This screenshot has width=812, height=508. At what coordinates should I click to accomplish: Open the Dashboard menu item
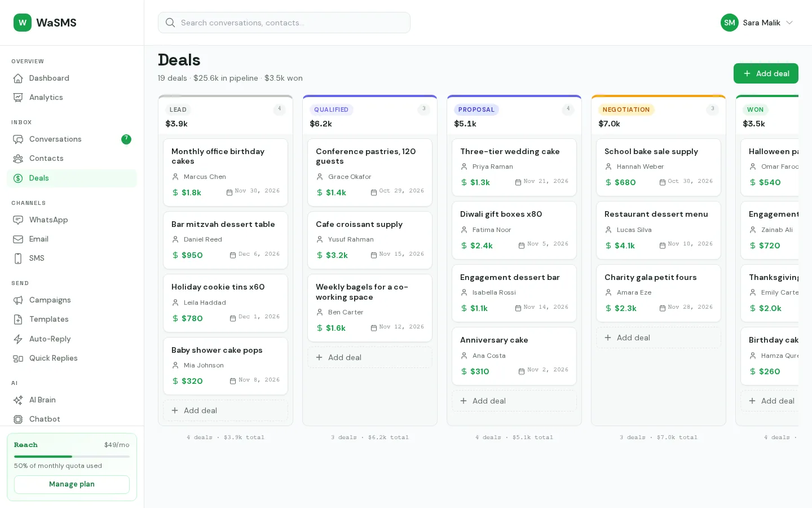[x=72, y=78]
